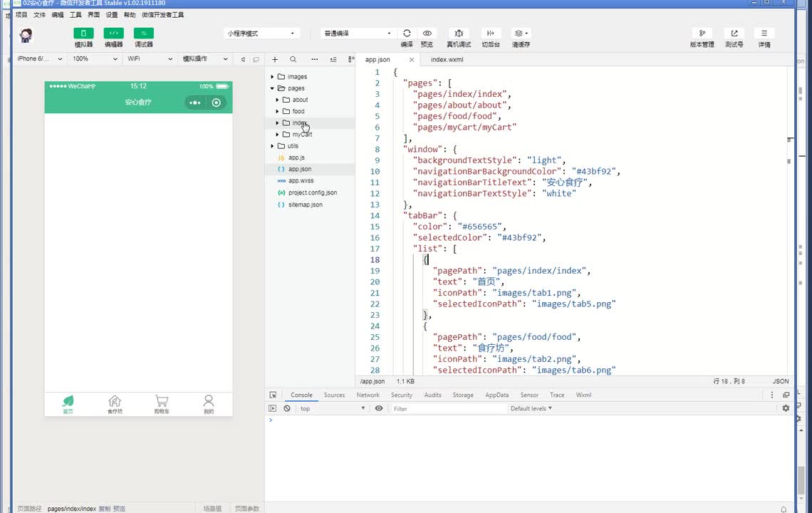Click the Compile (编译) refresh icon
The image size is (812, 513).
(407, 33)
